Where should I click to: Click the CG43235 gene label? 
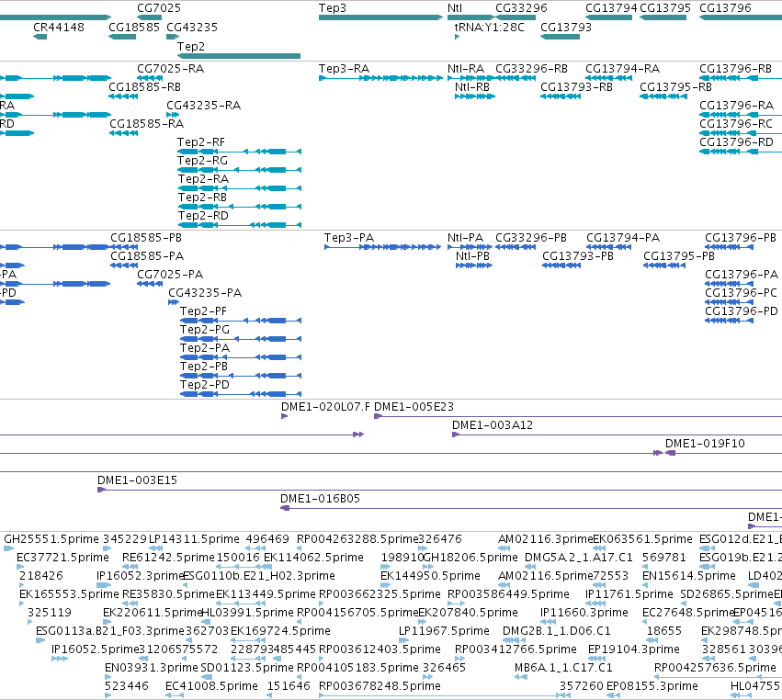click(192, 27)
